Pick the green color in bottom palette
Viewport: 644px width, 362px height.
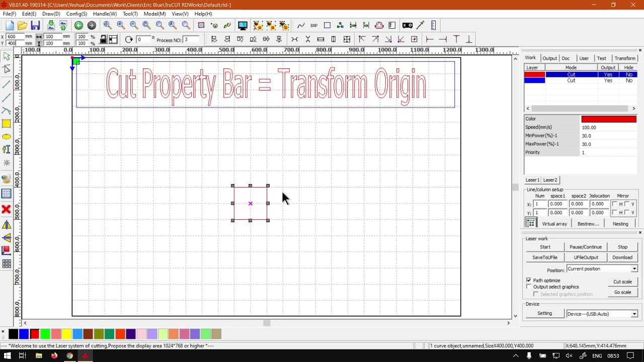[x=45, y=334]
